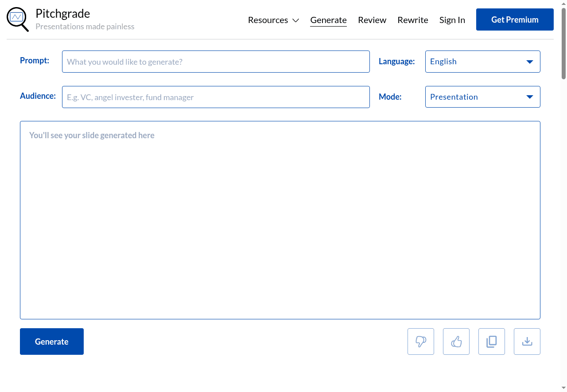Focus the Prompt input field

click(216, 62)
